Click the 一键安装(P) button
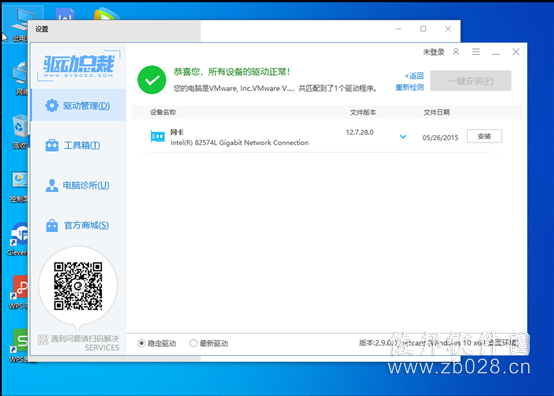Screen dimensions: 554x396 pos(470,81)
